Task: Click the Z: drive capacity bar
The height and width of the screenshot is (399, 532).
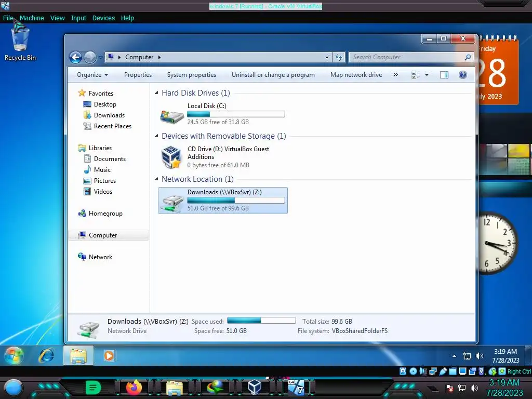Action: [x=236, y=201]
